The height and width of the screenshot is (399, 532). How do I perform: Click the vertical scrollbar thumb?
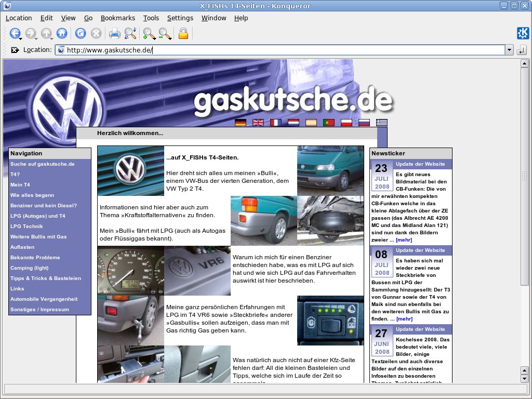point(524,177)
